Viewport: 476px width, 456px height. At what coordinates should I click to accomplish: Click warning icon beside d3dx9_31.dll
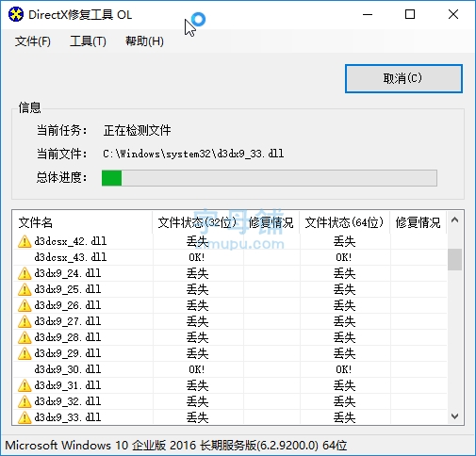coord(25,385)
